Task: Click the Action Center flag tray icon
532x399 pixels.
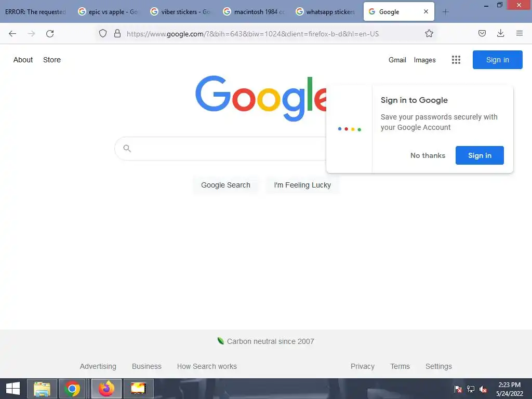Action: tap(458, 389)
